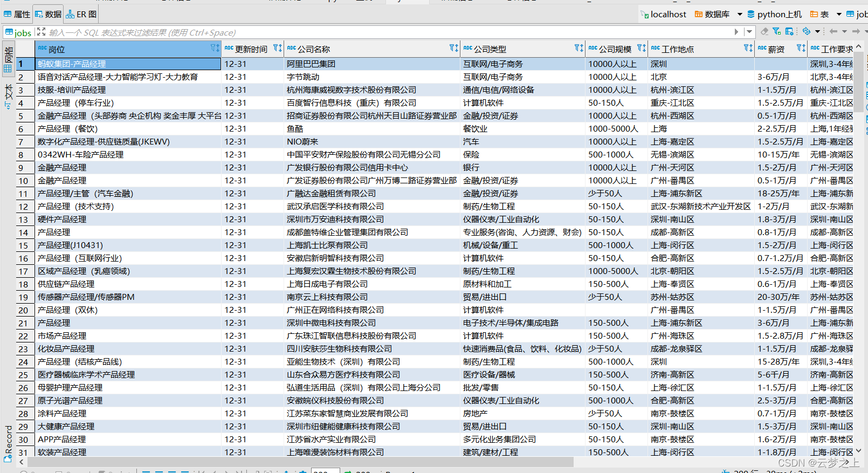Select row number 15 header
868x473 pixels.
pos(25,245)
